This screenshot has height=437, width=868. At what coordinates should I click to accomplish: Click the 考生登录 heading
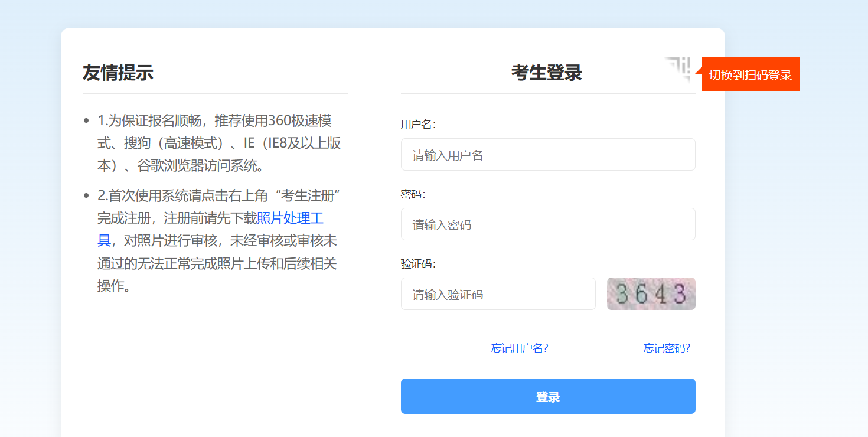point(546,73)
